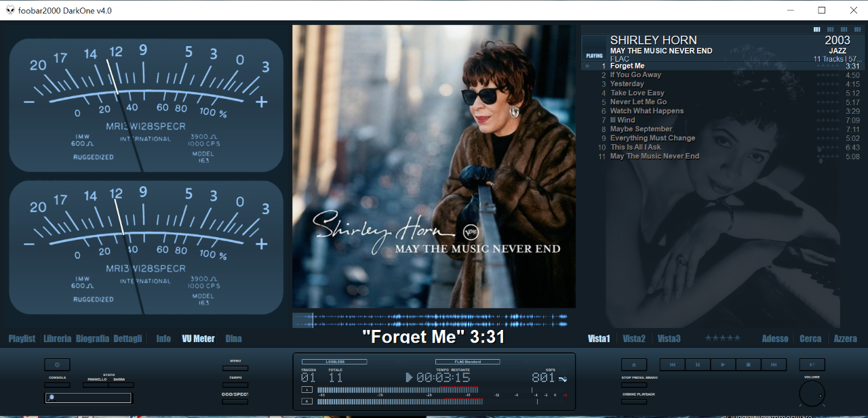Image resolution: width=868 pixels, height=418 pixels.
Task: Toggle ORDINE PLAYBACK button
Action: (x=634, y=401)
